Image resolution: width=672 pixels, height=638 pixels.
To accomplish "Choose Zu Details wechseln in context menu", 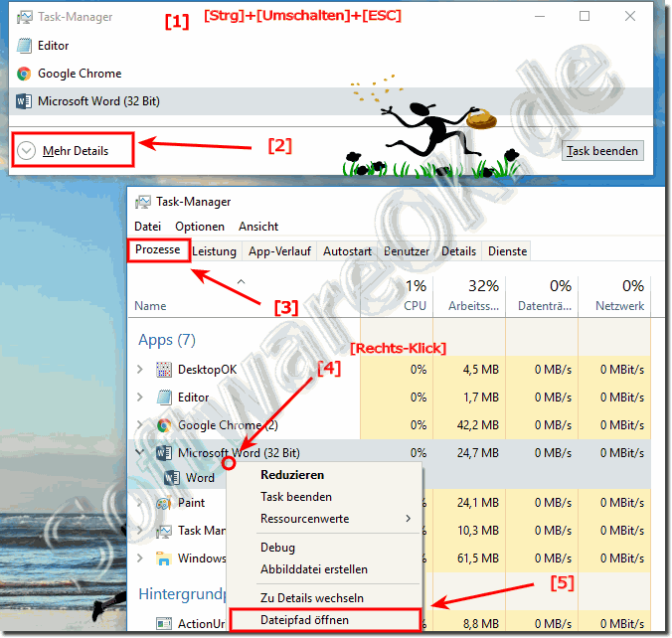I will tap(325, 598).
